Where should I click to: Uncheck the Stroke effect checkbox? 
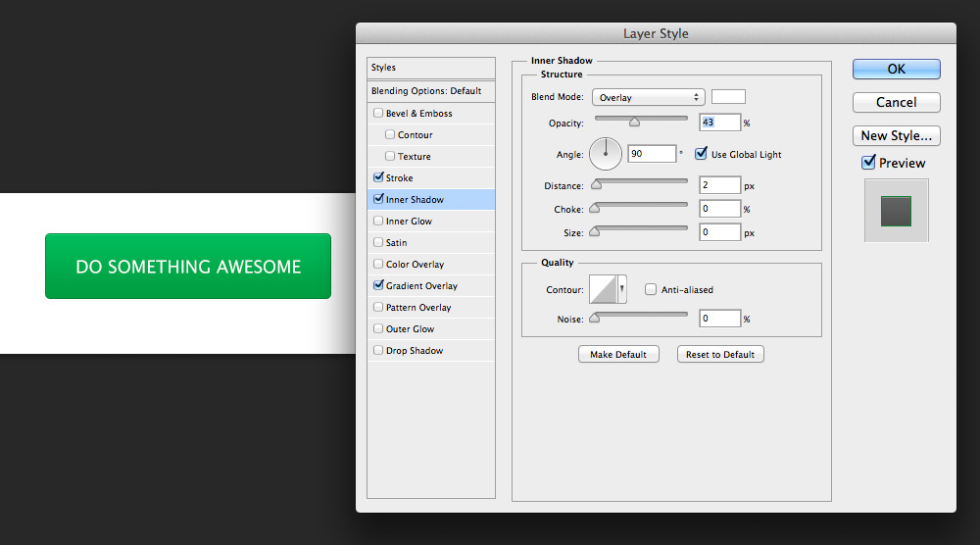(378, 178)
